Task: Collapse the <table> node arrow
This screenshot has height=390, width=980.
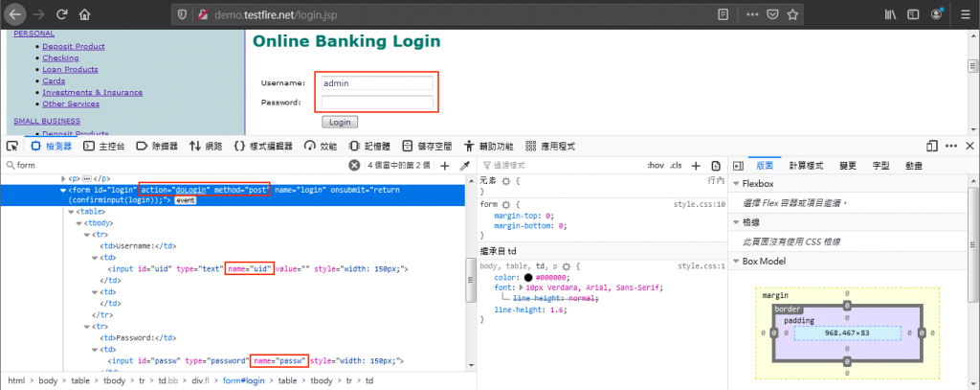Action: click(x=71, y=212)
